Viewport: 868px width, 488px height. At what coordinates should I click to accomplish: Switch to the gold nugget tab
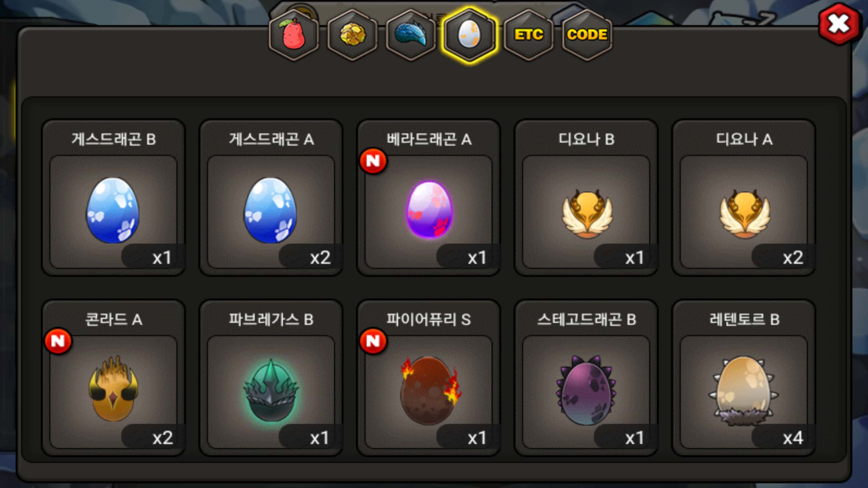point(353,35)
